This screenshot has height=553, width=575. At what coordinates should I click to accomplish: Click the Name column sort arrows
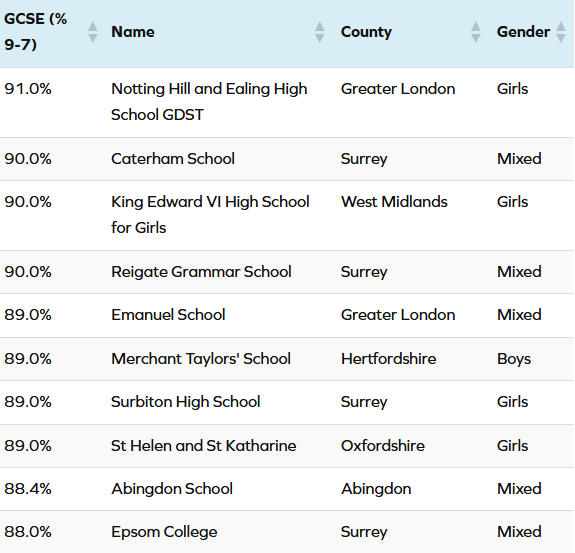[x=320, y=32]
